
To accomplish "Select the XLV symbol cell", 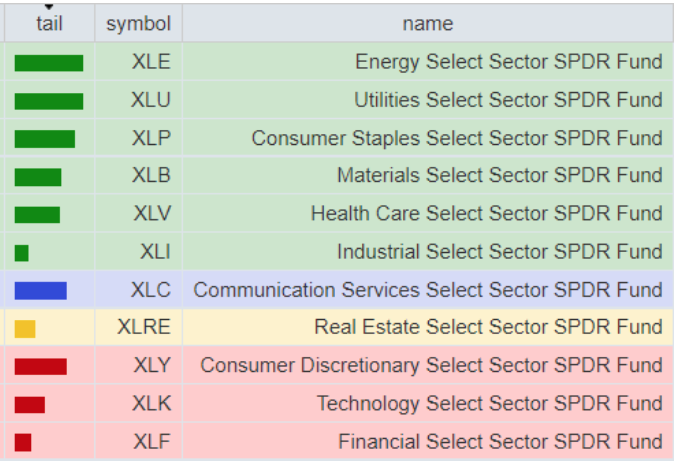I will click(x=152, y=214).
